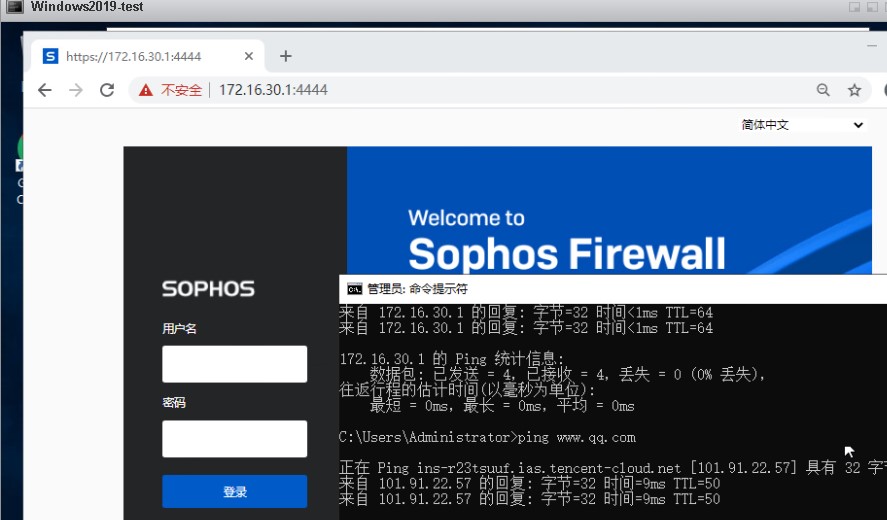Go back using the browser back arrow
887x520 pixels.
[45, 90]
